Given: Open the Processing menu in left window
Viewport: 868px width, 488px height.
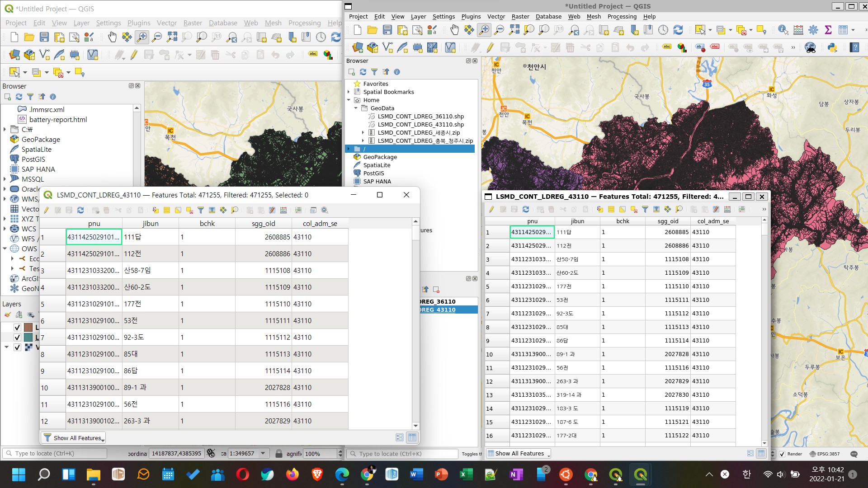Looking at the screenshot, I should [304, 23].
